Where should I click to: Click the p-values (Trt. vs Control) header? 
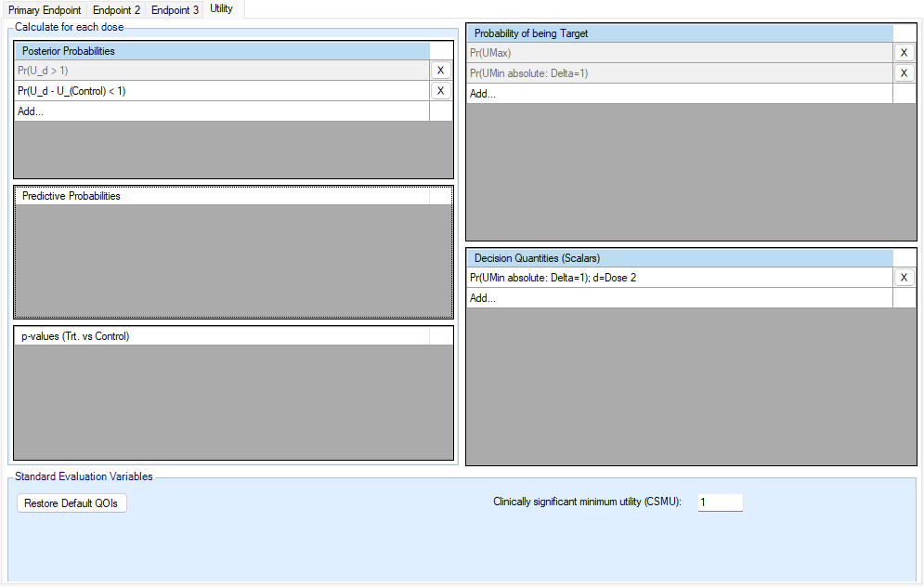click(223, 336)
